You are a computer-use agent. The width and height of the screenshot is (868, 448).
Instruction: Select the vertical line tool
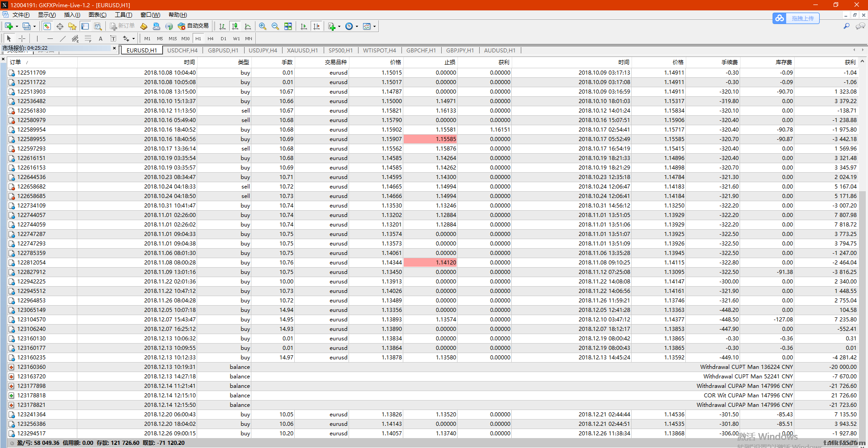pos(37,38)
